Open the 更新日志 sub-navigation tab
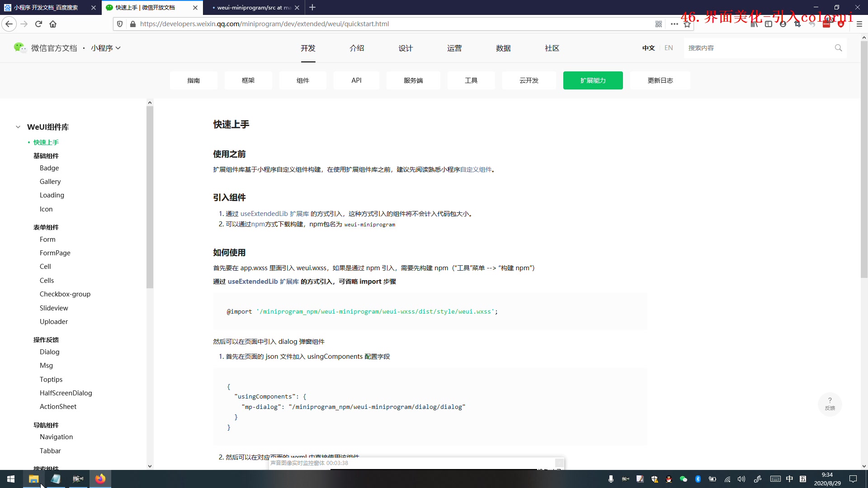 pyautogui.click(x=660, y=80)
